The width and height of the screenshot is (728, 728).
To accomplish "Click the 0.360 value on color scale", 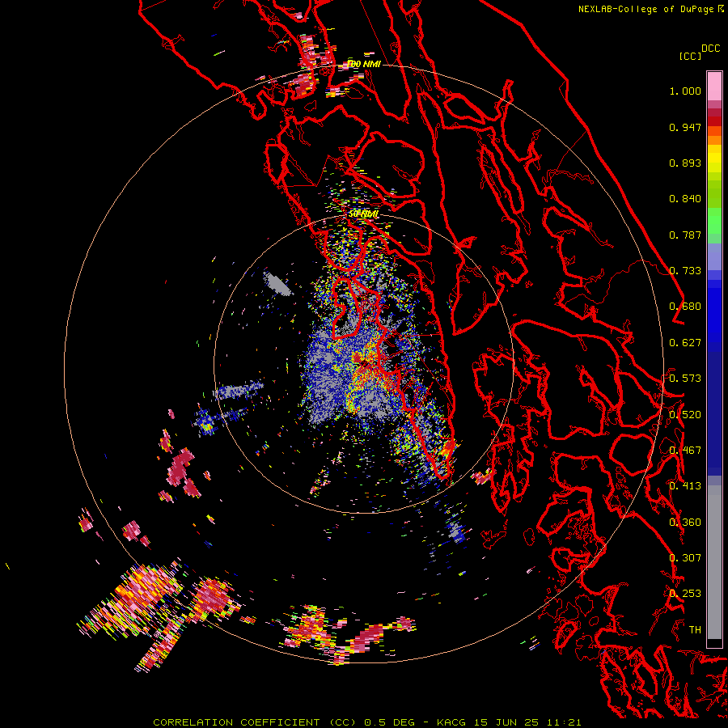I will [685, 522].
